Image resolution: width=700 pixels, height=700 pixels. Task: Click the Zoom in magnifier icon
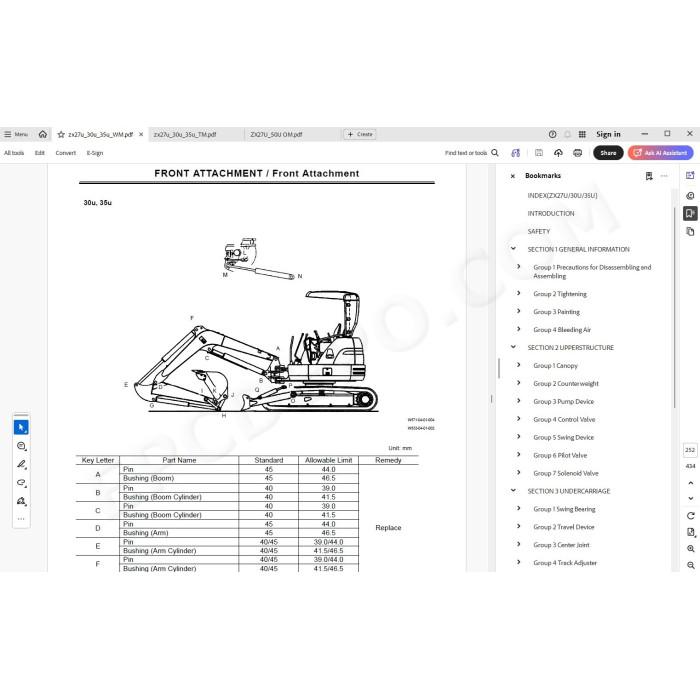tap(691, 549)
